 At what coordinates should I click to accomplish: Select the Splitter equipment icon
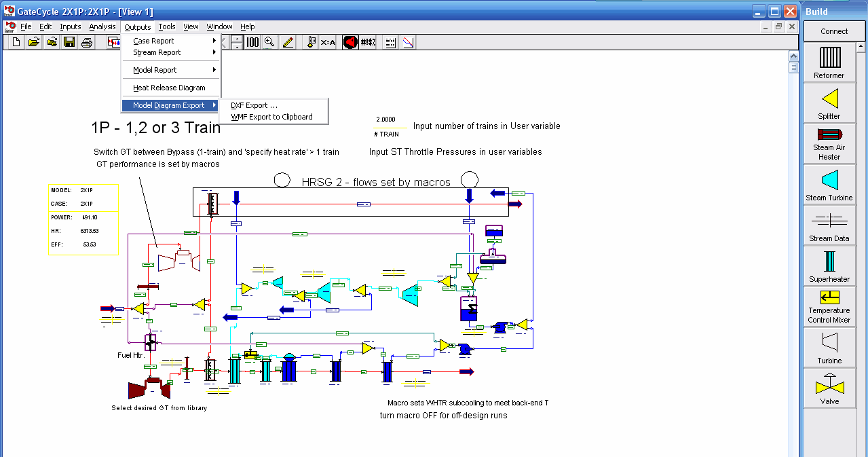coord(829,103)
